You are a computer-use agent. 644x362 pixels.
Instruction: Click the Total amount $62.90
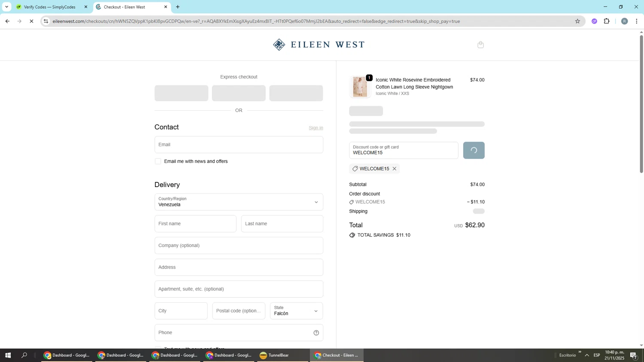(475, 225)
